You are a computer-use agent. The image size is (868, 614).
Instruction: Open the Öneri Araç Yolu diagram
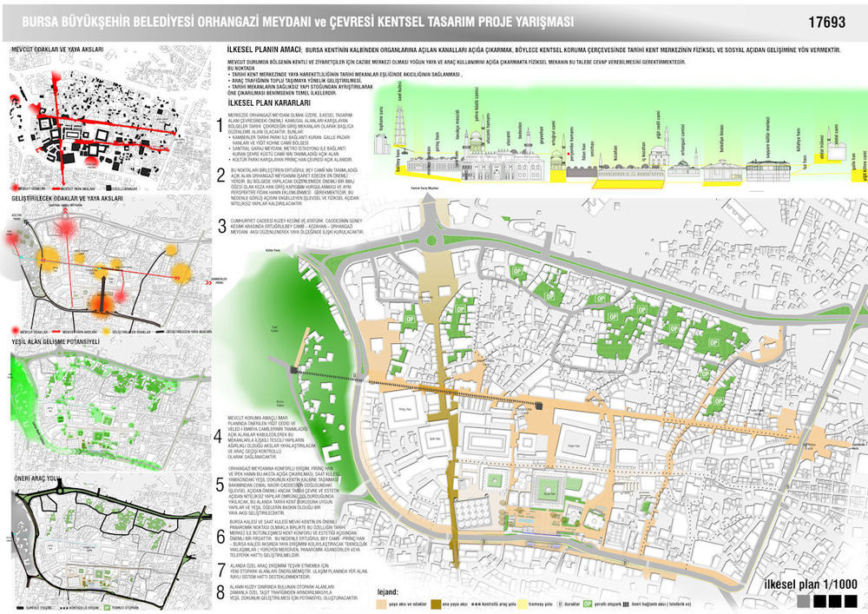pyautogui.click(x=111, y=543)
